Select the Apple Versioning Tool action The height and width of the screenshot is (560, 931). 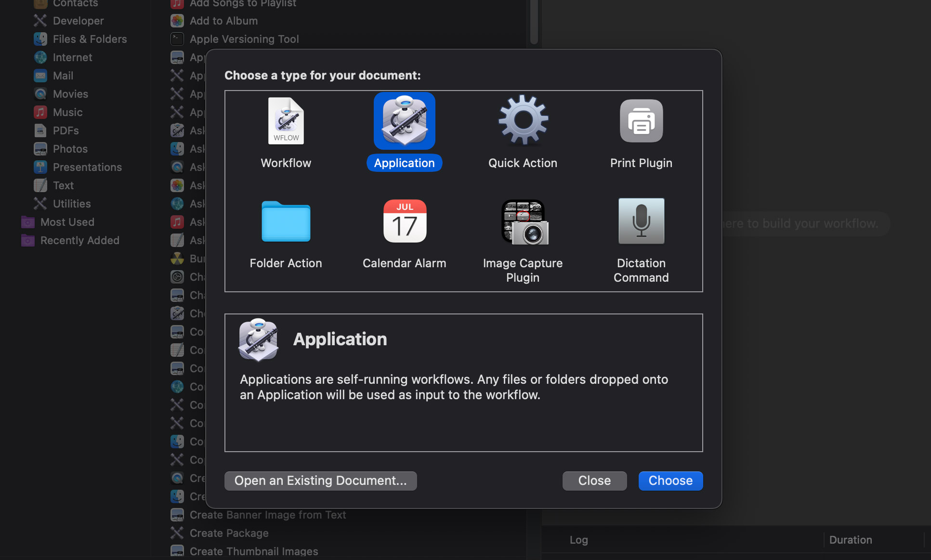click(x=235, y=39)
